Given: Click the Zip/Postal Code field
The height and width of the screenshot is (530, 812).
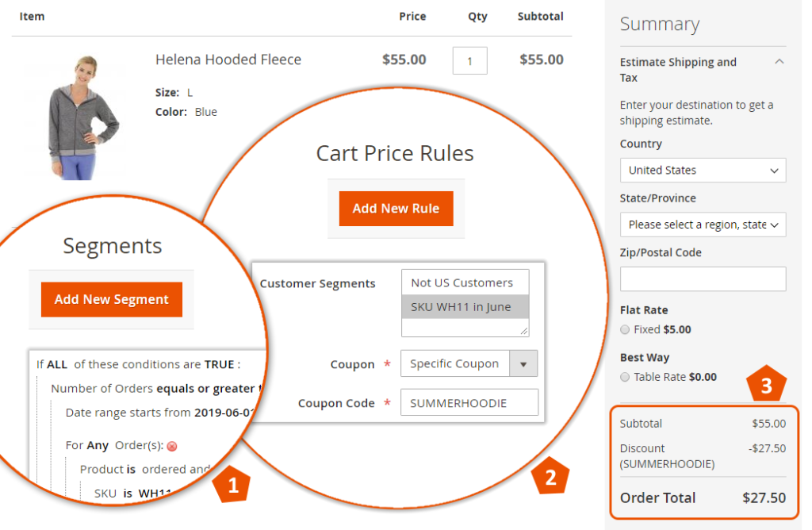Looking at the screenshot, I should pos(703,278).
